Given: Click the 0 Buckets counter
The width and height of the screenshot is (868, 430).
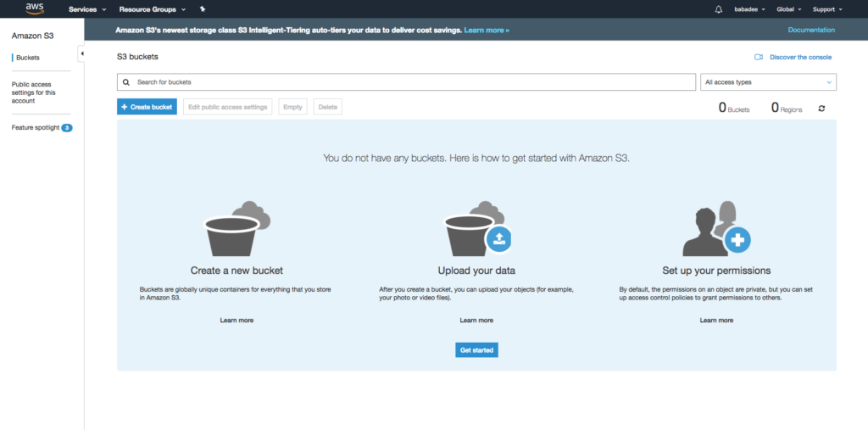Looking at the screenshot, I should coord(734,108).
